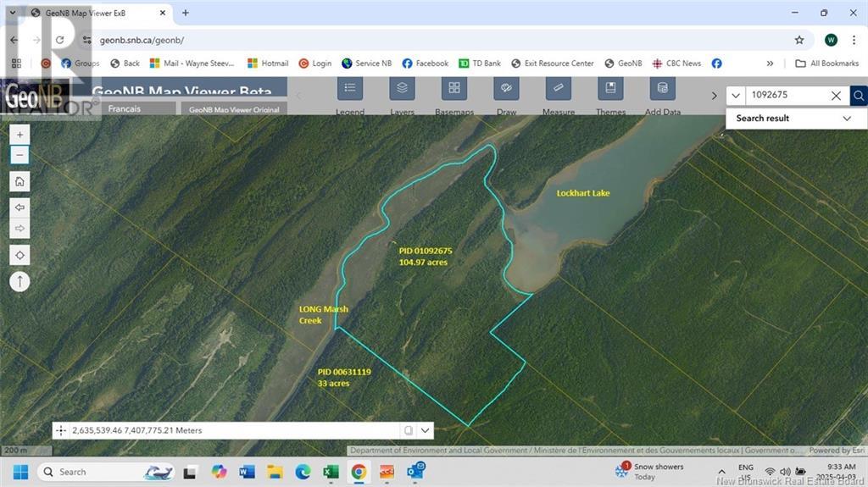The width and height of the screenshot is (868, 487).
Task: Open Service NB bookmark
Action: 367,64
